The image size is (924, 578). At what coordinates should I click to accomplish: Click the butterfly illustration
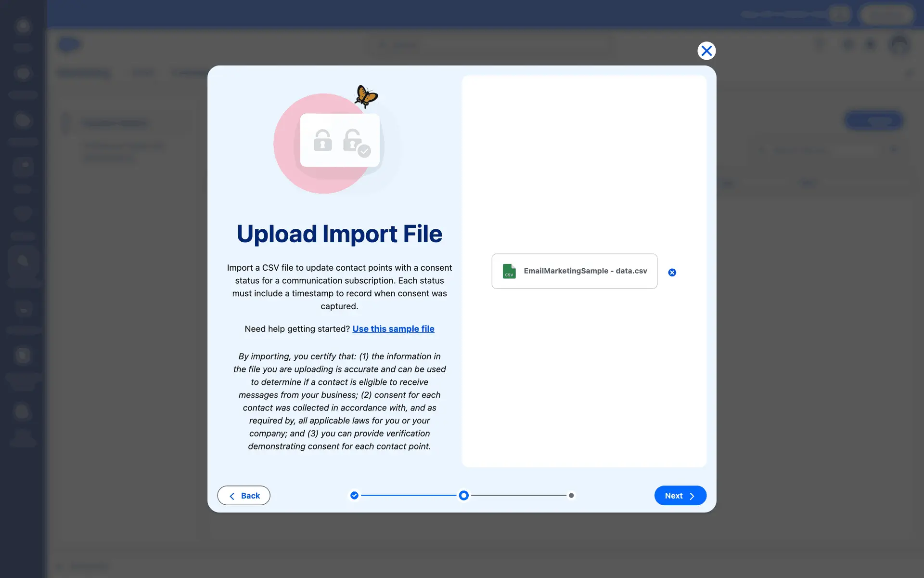click(366, 96)
